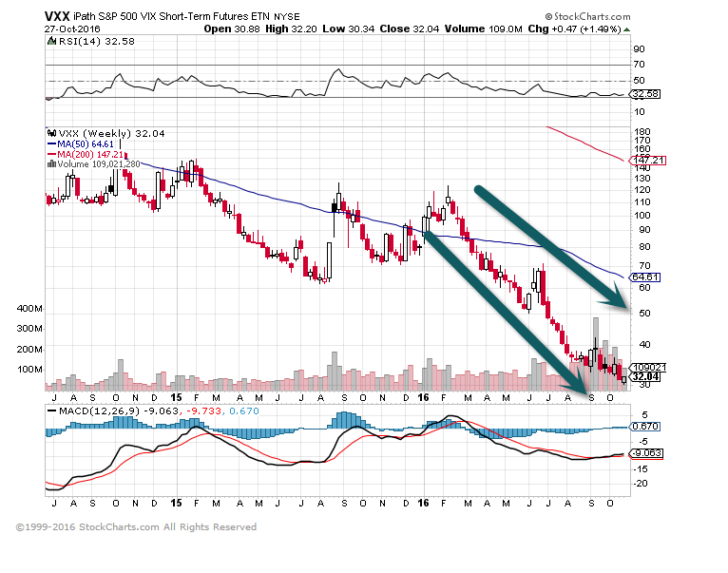Viewport: 728px width, 573px height.
Task: Click the ©1999-2016 StockCharts.com copyright notice
Action: coord(136,527)
